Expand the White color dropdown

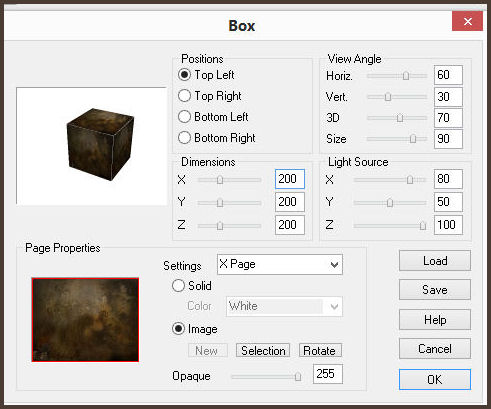tap(284, 306)
